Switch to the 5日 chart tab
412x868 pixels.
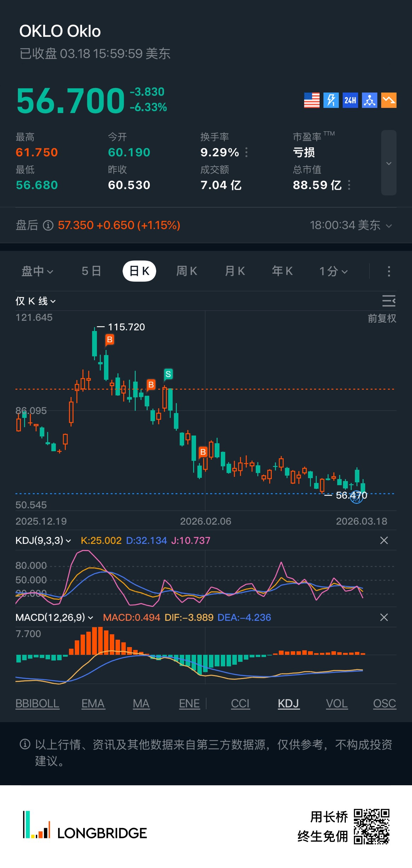coord(91,271)
